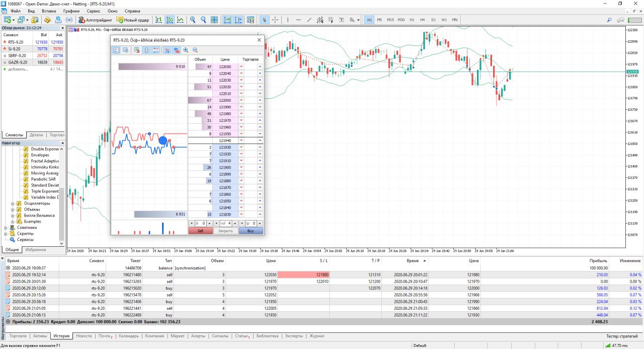Expand the Объемы tree node
This screenshot has width=644, height=349.
[x=13, y=210]
